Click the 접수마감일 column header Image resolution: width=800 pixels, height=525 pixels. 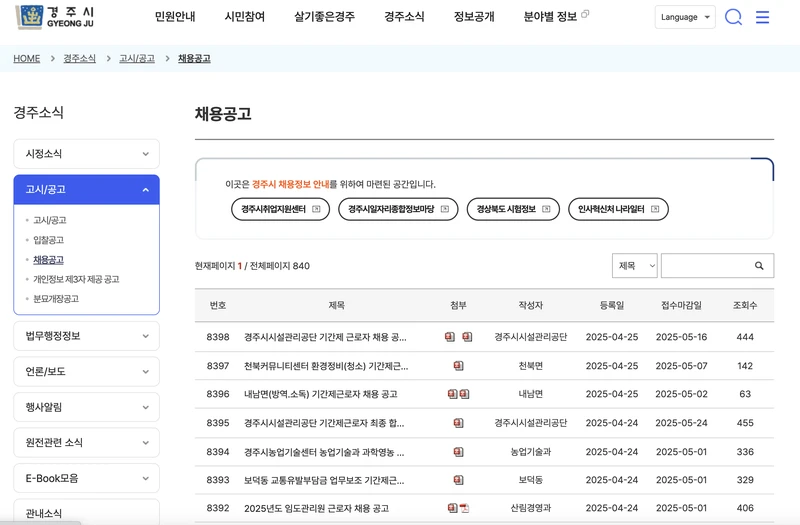coord(681,305)
